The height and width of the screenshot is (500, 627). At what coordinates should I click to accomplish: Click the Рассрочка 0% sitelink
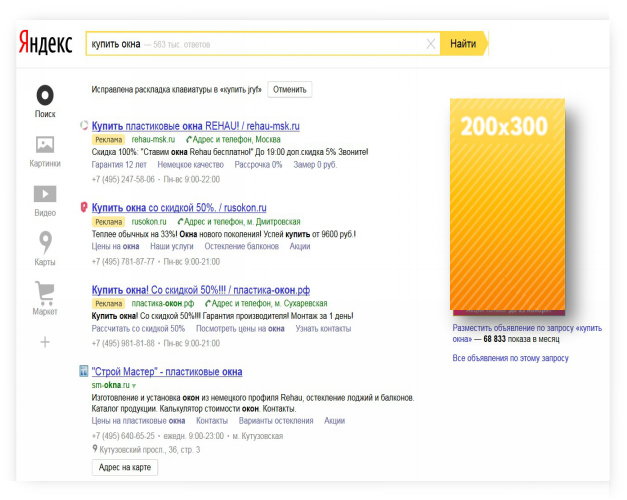[x=258, y=164]
